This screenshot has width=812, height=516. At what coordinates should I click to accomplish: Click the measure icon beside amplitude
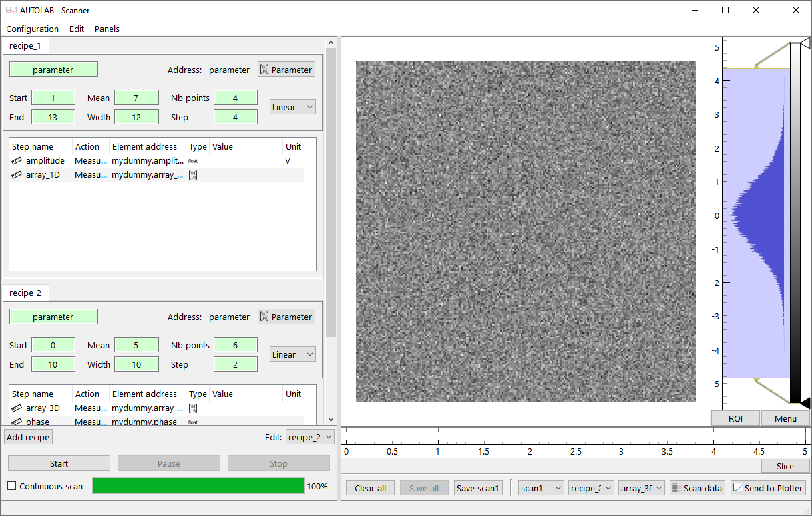17,161
